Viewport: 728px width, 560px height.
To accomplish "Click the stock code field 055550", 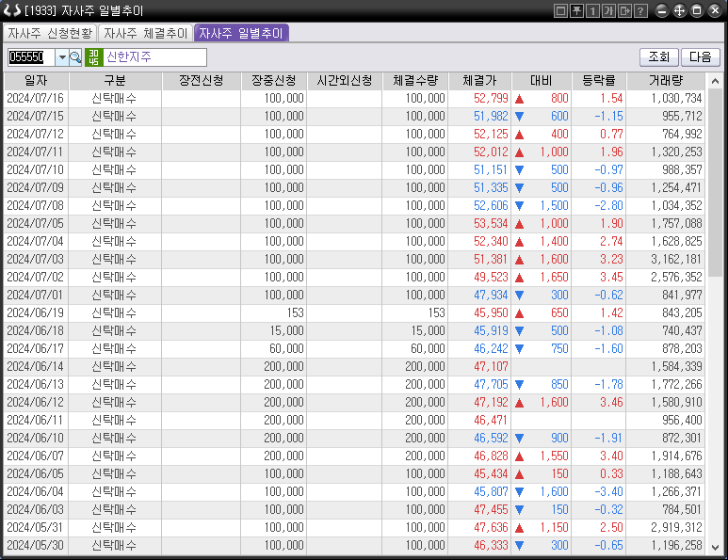I will click(32, 57).
